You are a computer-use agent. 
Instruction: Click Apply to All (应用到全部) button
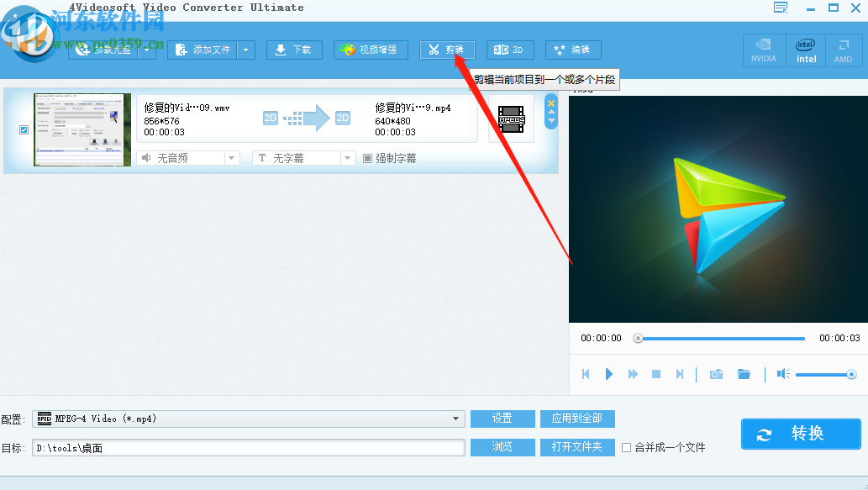coord(577,419)
